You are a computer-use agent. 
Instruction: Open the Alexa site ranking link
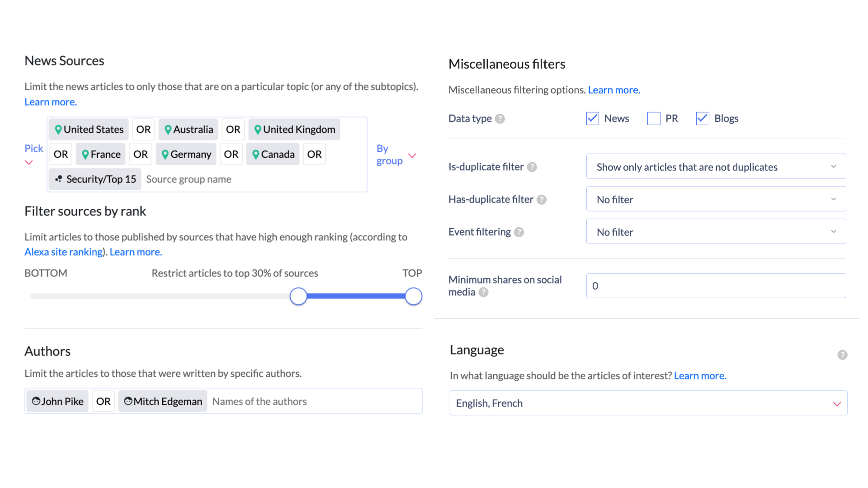(63, 252)
